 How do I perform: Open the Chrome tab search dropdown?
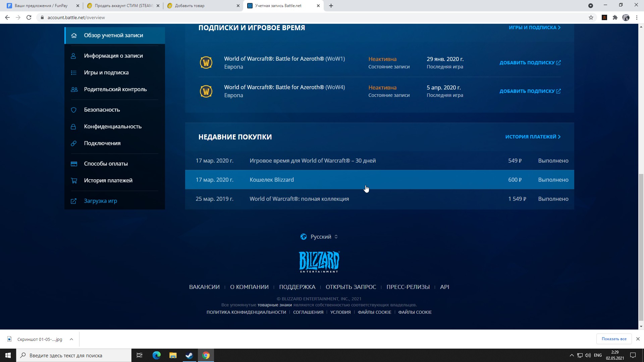tap(591, 6)
